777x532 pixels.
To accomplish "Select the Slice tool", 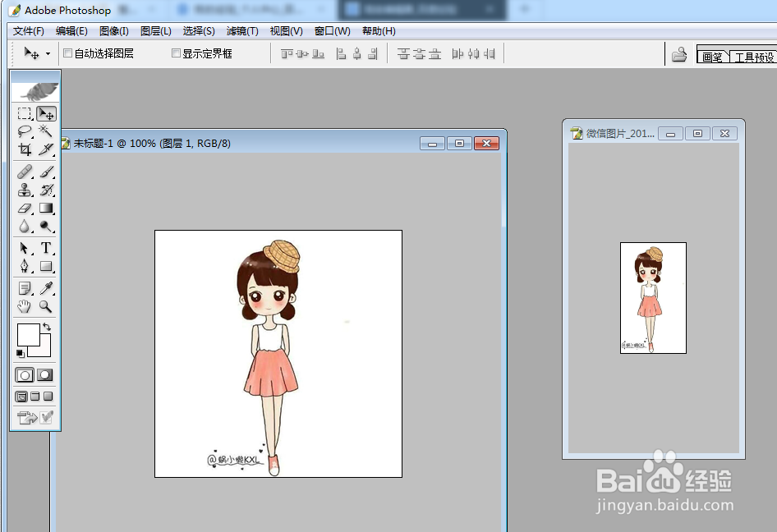I will click(x=46, y=149).
